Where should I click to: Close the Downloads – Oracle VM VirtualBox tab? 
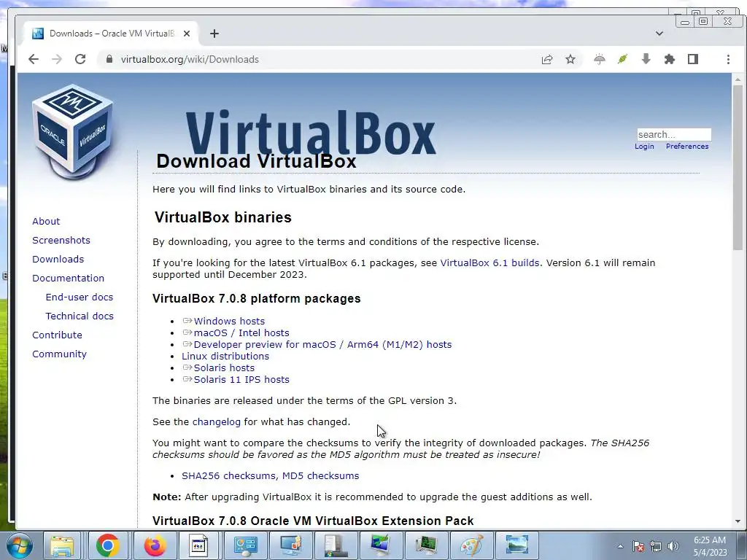click(187, 34)
